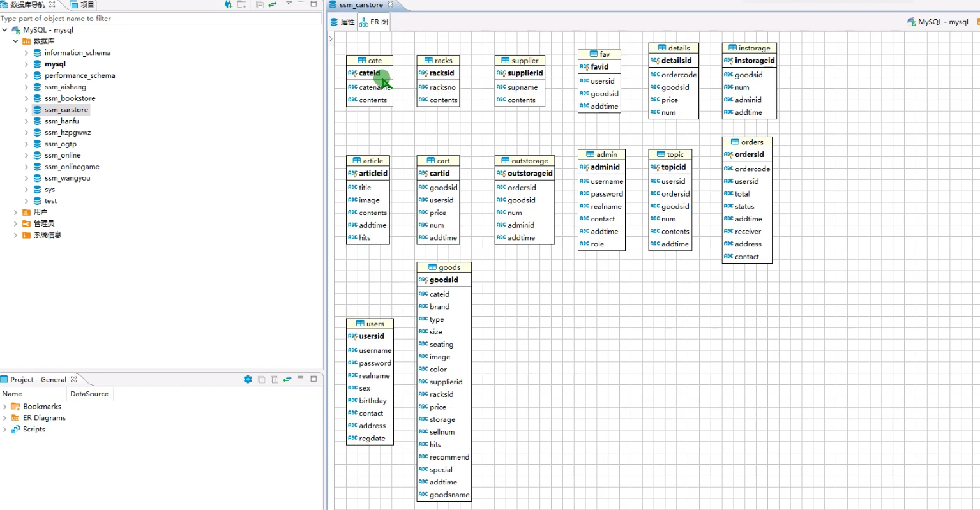
Task: Select performance_schema in the tree
Action: pos(80,75)
